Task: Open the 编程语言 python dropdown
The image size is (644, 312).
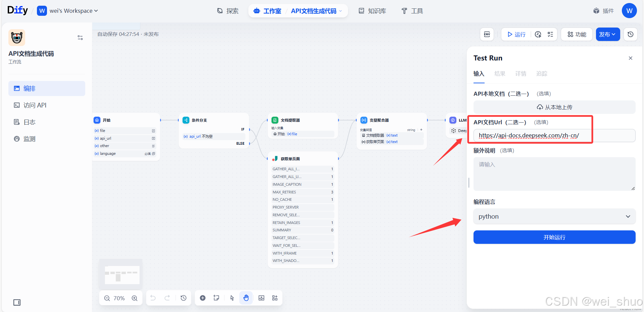Action: click(554, 216)
